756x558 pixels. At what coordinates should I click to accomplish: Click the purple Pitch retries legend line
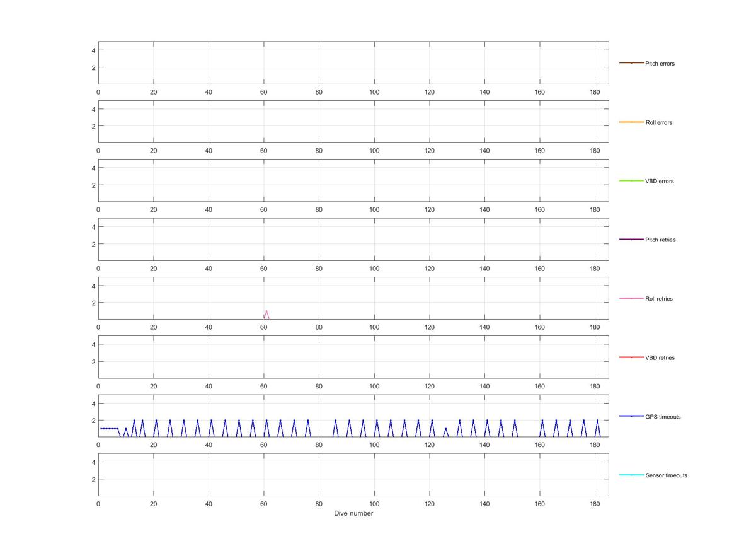(631, 240)
